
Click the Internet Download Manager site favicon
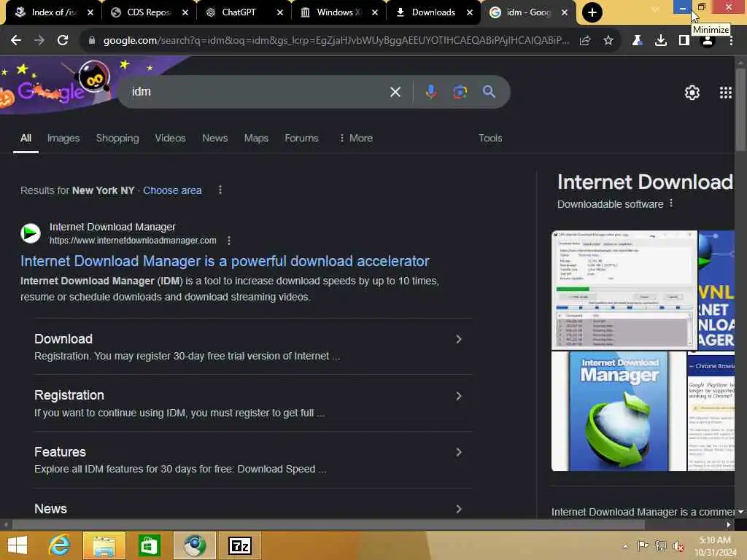click(x=31, y=233)
